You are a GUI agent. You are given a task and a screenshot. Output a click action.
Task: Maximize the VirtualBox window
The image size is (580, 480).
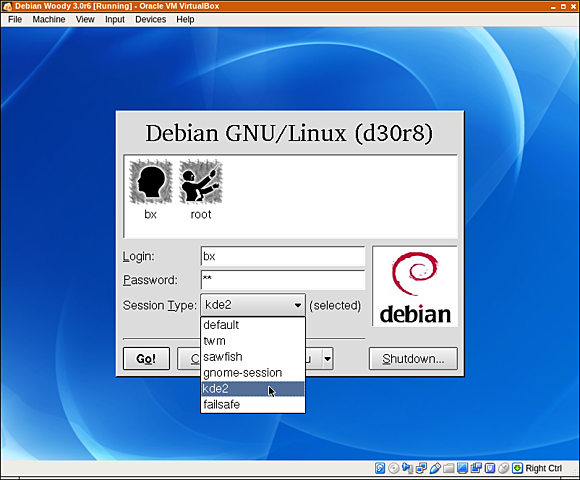[x=563, y=6]
